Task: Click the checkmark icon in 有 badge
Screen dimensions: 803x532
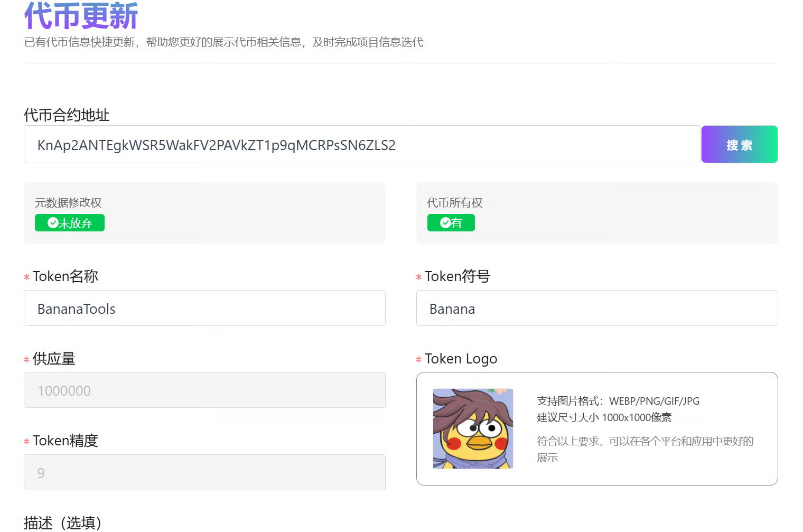Action: click(x=445, y=223)
